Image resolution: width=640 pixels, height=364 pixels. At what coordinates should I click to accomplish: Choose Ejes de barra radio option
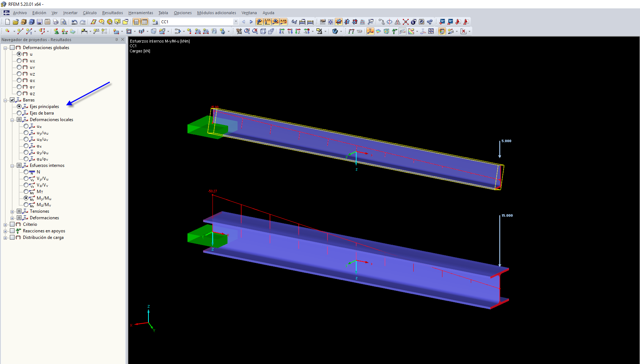[x=19, y=113]
